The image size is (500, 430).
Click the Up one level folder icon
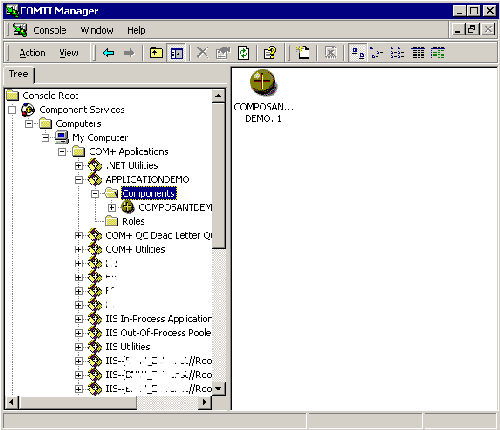(156, 53)
